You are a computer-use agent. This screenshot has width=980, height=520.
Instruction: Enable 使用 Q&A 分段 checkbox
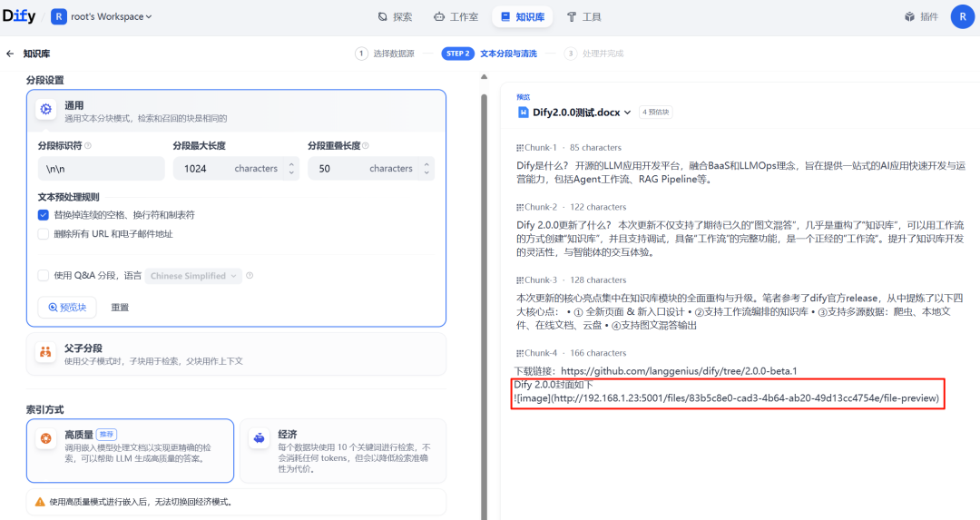[44, 276]
